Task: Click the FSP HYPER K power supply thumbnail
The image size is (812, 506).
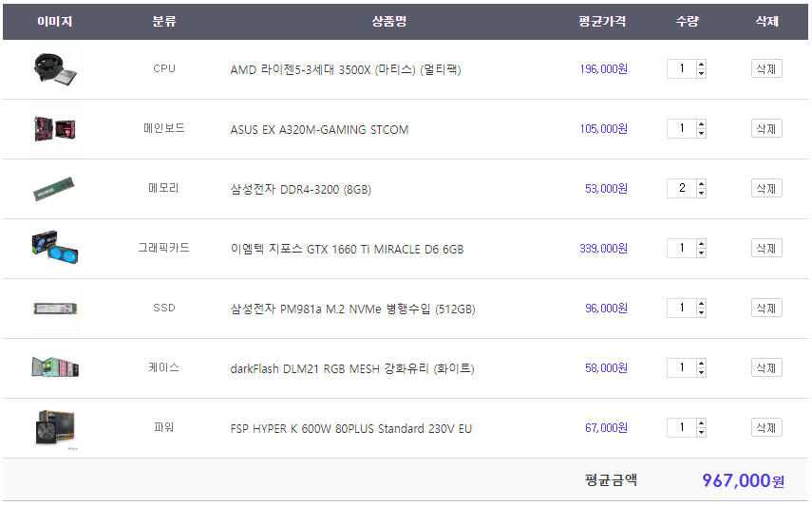Action: [55, 428]
